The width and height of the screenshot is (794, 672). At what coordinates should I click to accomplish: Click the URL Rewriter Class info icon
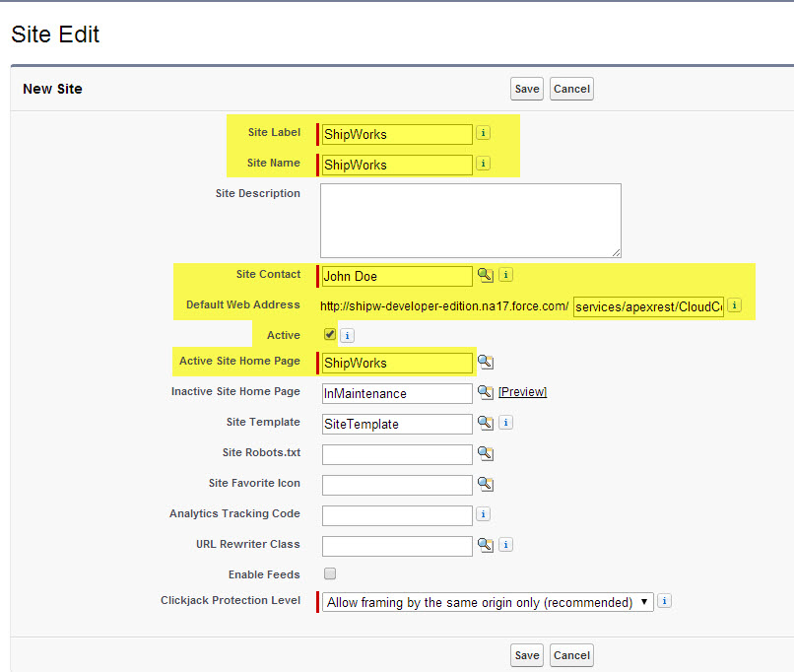[506, 544]
